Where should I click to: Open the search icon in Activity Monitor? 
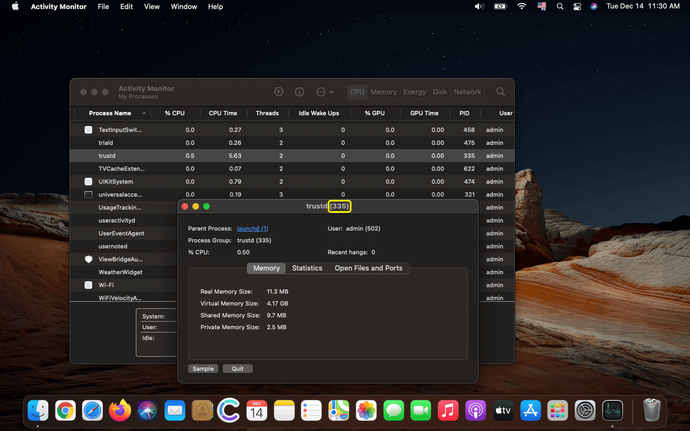click(500, 92)
